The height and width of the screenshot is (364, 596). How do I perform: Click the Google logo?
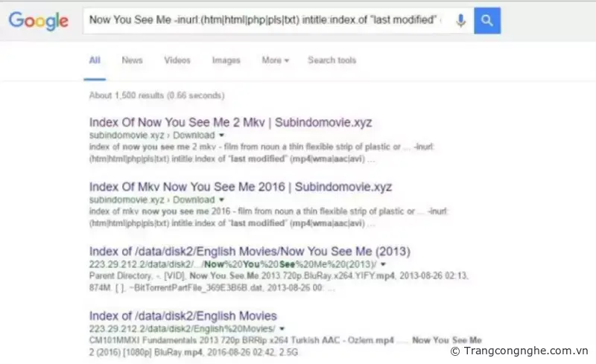click(38, 20)
